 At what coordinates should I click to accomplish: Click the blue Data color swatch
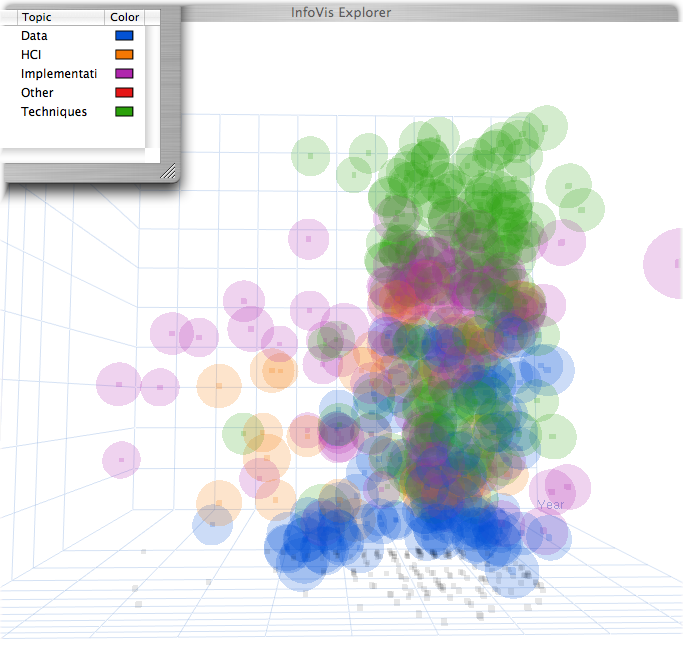[x=124, y=36]
